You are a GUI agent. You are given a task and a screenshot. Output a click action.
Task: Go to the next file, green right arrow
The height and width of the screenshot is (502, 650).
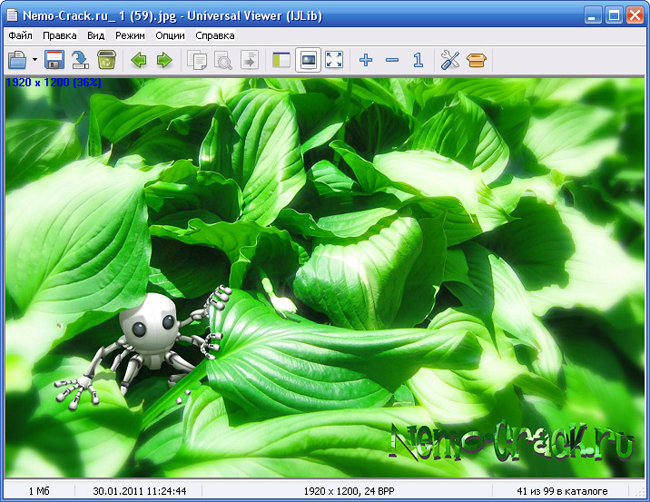[165, 60]
